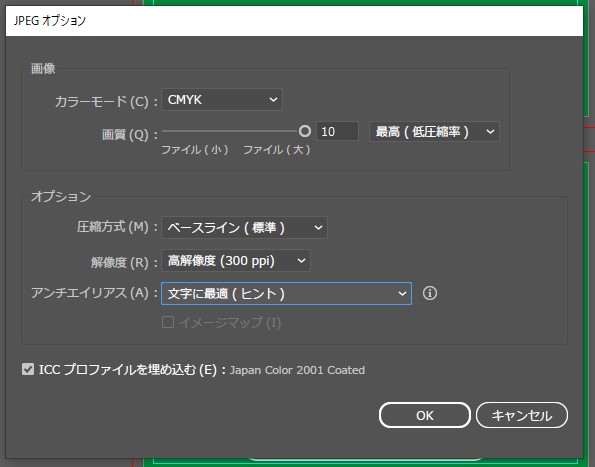
Task: Click the chevron arrow of the anti-alias dropdown
Action: click(x=402, y=294)
